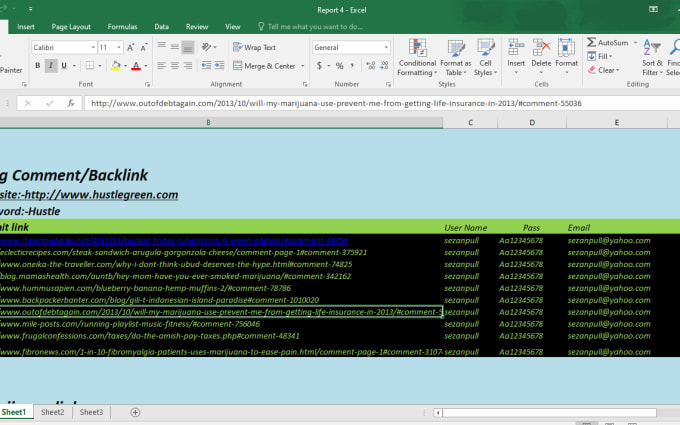This screenshot has width=680, height=425.
Task: Apply Comma Style
Action: tap(352, 65)
